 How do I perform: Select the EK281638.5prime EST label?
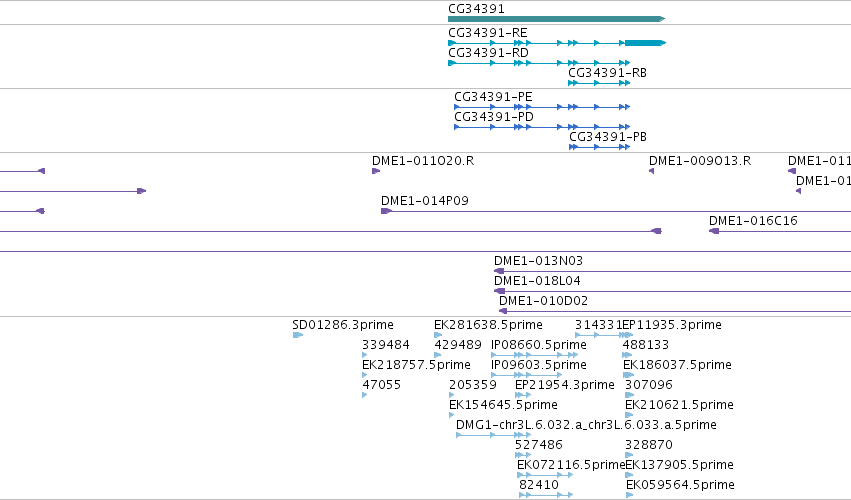point(488,325)
